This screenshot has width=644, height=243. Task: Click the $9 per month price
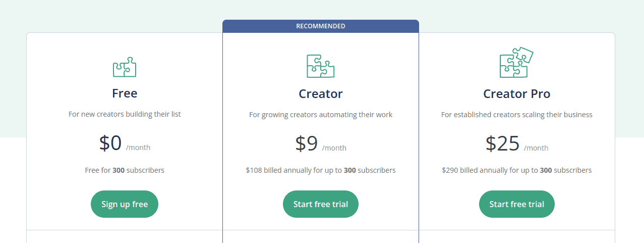click(321, 144)
